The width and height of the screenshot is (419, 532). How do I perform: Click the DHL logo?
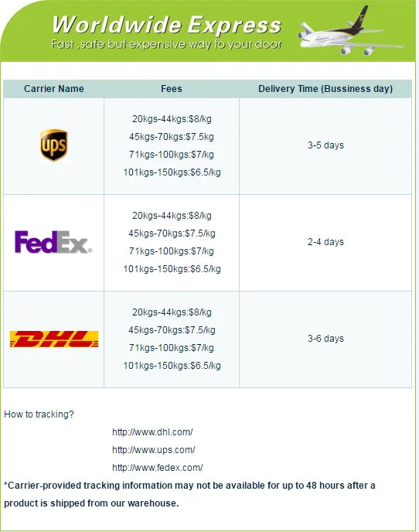click(54, 339)
